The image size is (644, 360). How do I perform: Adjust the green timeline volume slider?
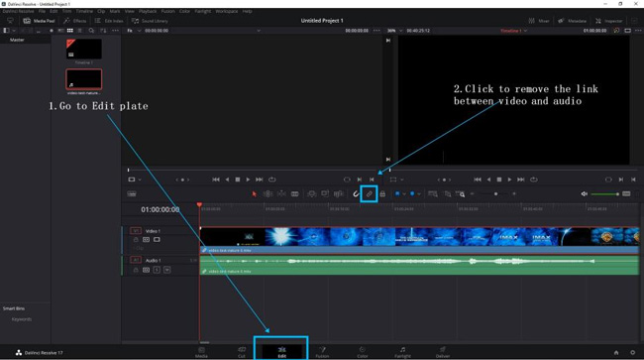coord(604,194)
